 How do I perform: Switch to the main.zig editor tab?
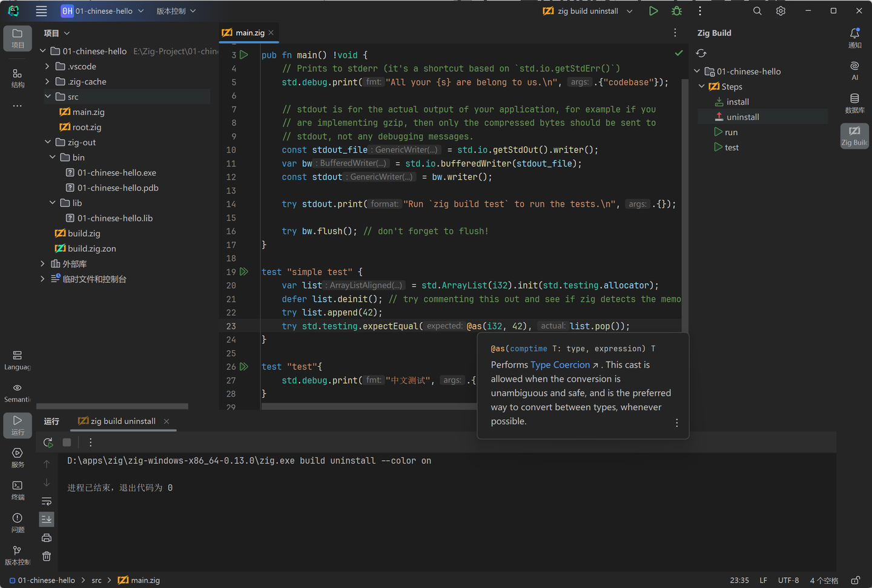[249, 33]
